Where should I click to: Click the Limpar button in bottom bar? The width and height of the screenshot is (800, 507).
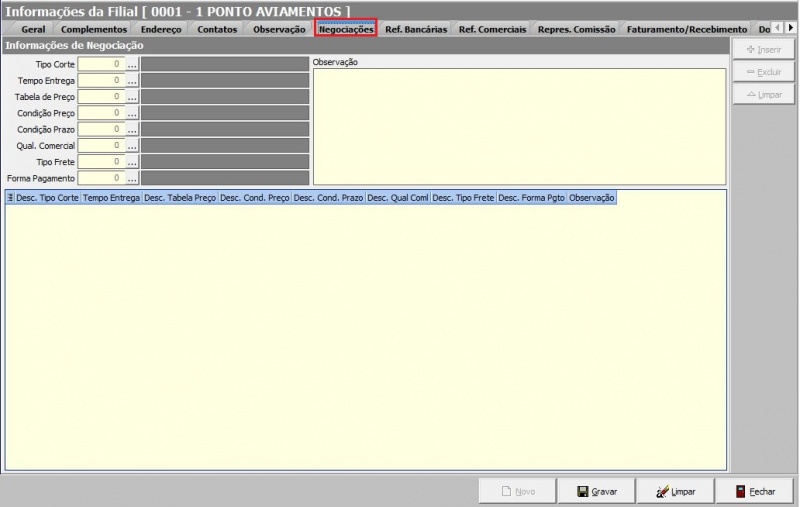coord(674,491)
